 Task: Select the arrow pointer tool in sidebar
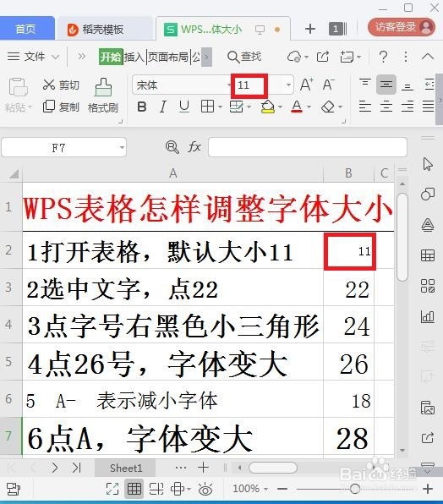click(428, 164)
